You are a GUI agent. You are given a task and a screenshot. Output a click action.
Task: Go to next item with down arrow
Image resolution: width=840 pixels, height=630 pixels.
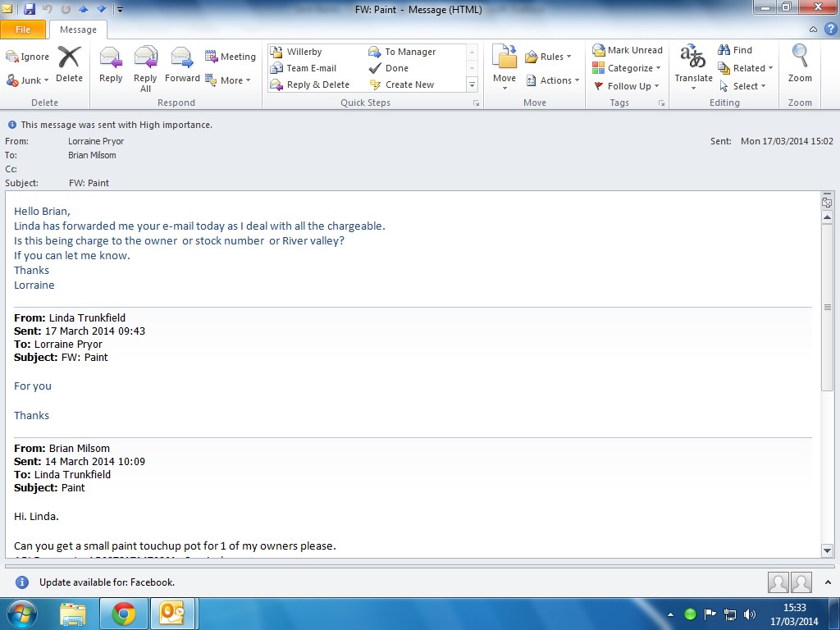(101, 9)
